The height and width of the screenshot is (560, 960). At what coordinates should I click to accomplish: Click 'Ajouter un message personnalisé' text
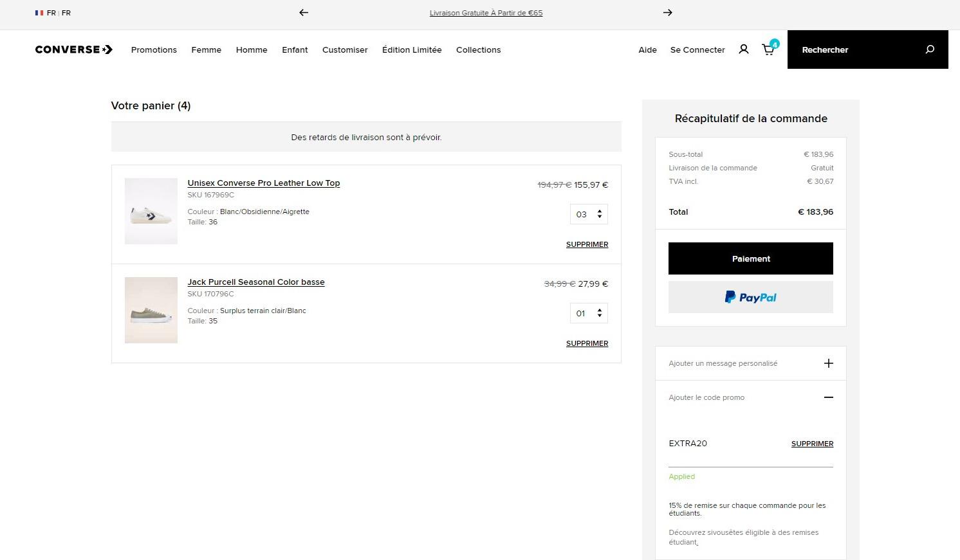(x=723, y=363)
